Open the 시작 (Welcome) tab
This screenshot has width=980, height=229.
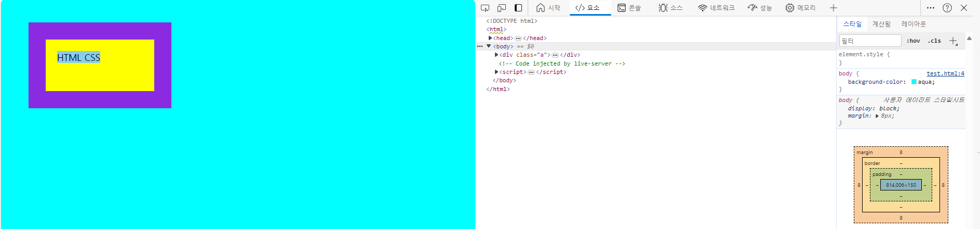point(548,8)
